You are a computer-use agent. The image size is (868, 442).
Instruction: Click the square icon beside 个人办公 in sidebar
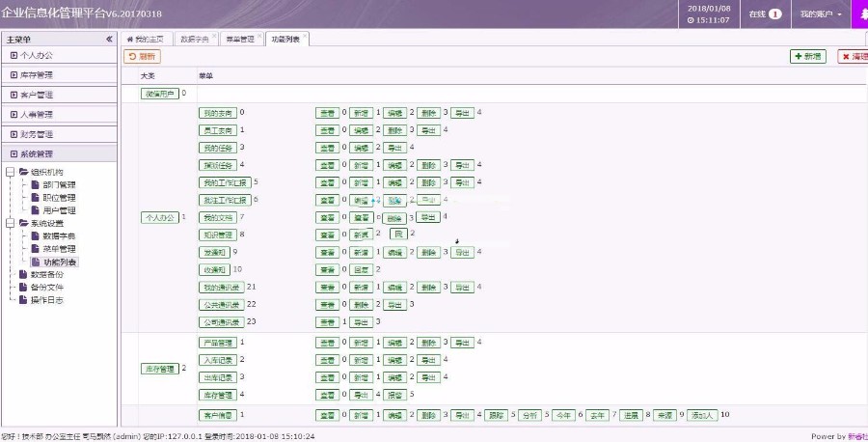click(14, 55)
